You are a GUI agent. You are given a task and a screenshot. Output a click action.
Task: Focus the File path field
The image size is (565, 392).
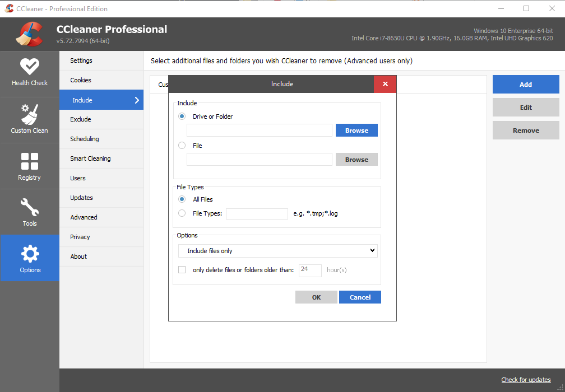tap(260, 160)
